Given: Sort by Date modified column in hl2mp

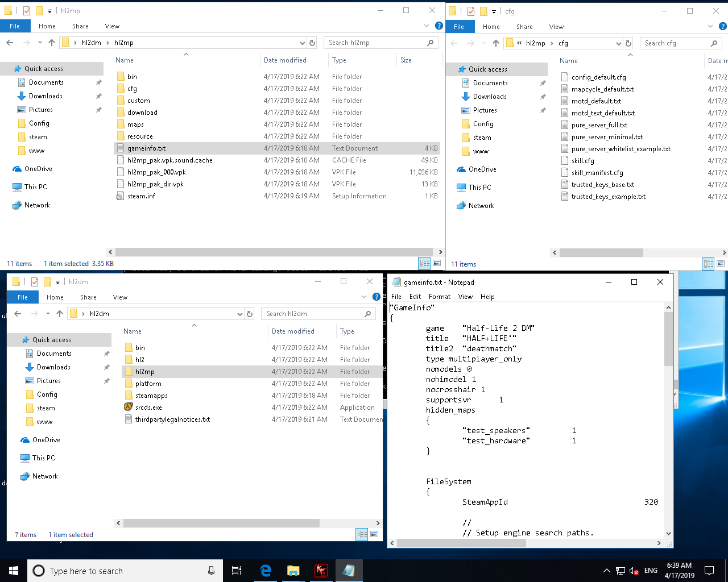Looking at the screenshot, I should coord(285,60).
